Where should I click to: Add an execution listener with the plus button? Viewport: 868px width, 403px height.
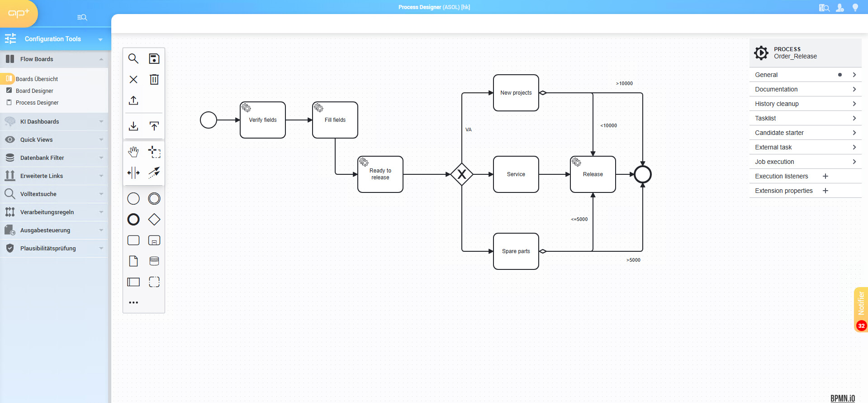tap(825, 176)
